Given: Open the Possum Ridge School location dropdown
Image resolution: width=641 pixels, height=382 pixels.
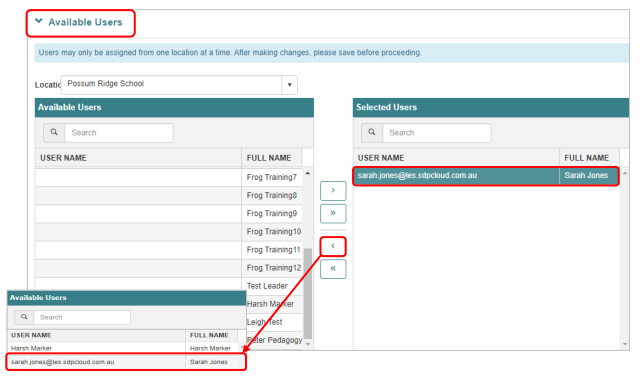Looking at the screenshot, I should pos(289,85).
